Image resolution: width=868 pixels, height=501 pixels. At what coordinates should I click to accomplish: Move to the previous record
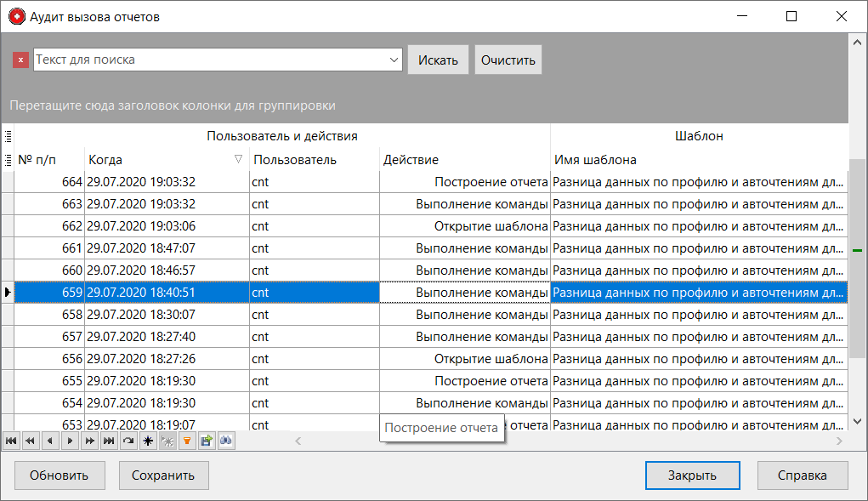point(50,441)
